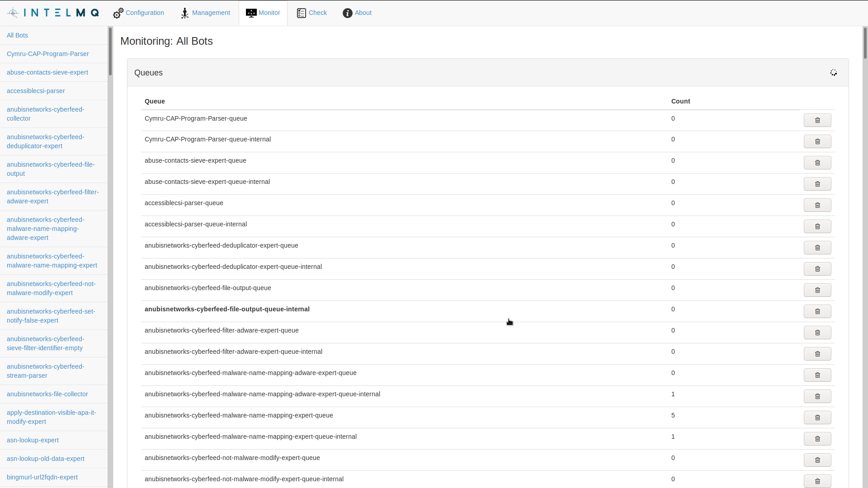
Task: Click the Management tab icon
Action: click(184, 13)
